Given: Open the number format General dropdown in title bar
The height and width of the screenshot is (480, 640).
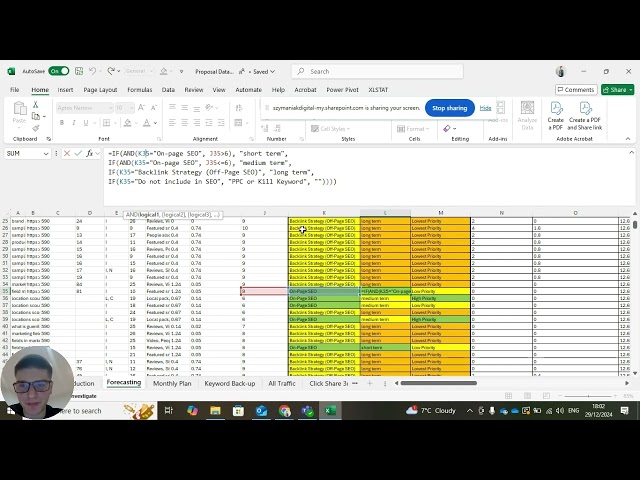Looking at the screenshot, I should (139, 71).
